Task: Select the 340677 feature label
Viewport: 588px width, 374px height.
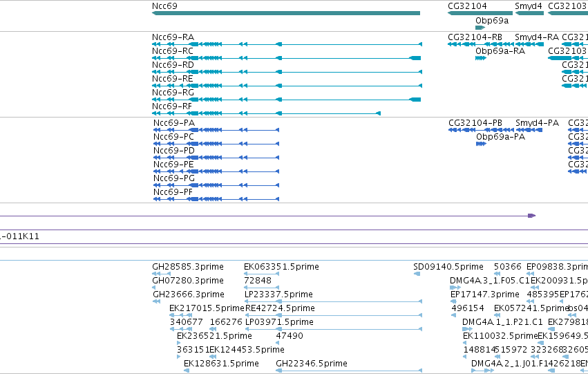Action: (x=186, y=322)
